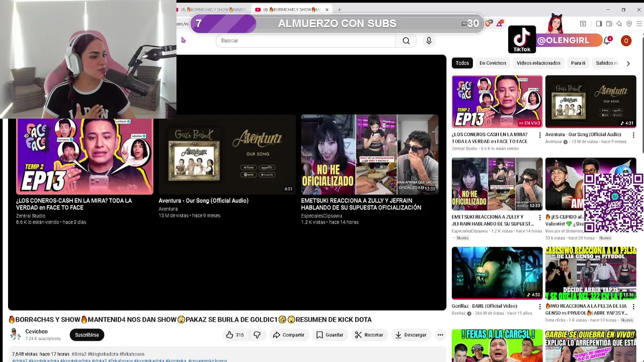Click the sidebar Gorillaz - DARE (Official Video) title

coord(485,306)
